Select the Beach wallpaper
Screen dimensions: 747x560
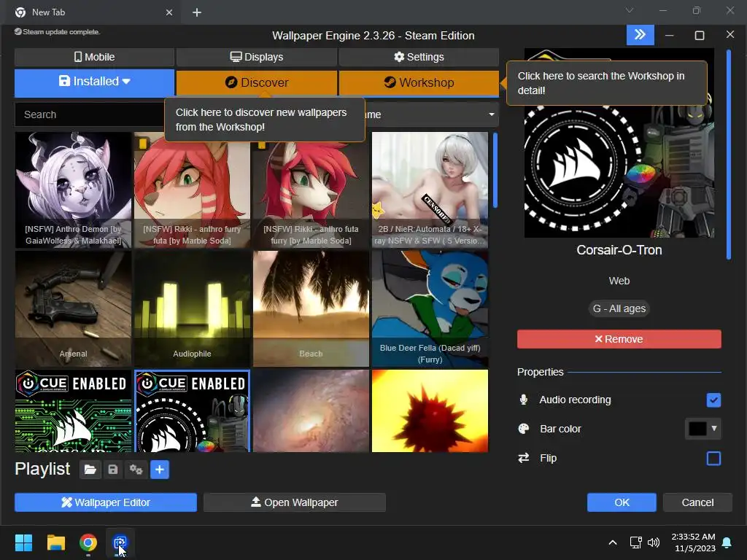tap(311, 309)
